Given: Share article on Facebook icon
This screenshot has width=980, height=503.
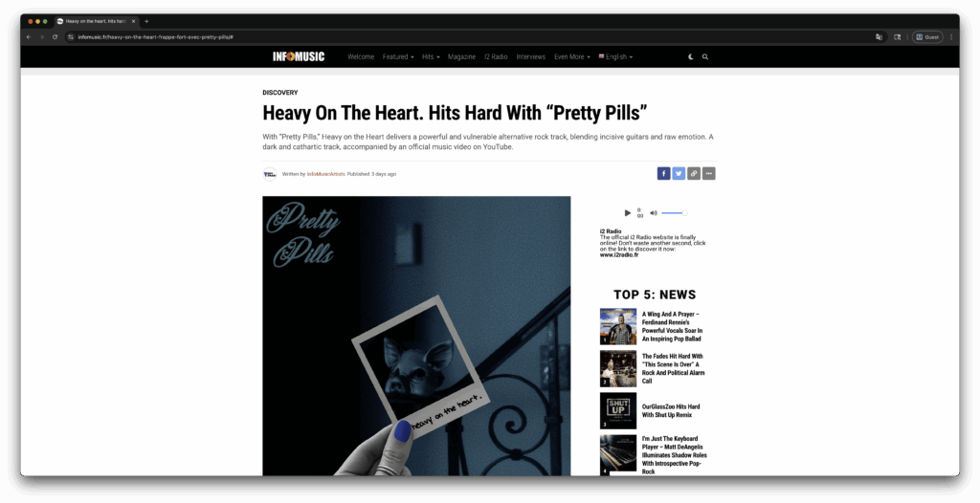Looking at the screenshot, I should coord(664,174).
